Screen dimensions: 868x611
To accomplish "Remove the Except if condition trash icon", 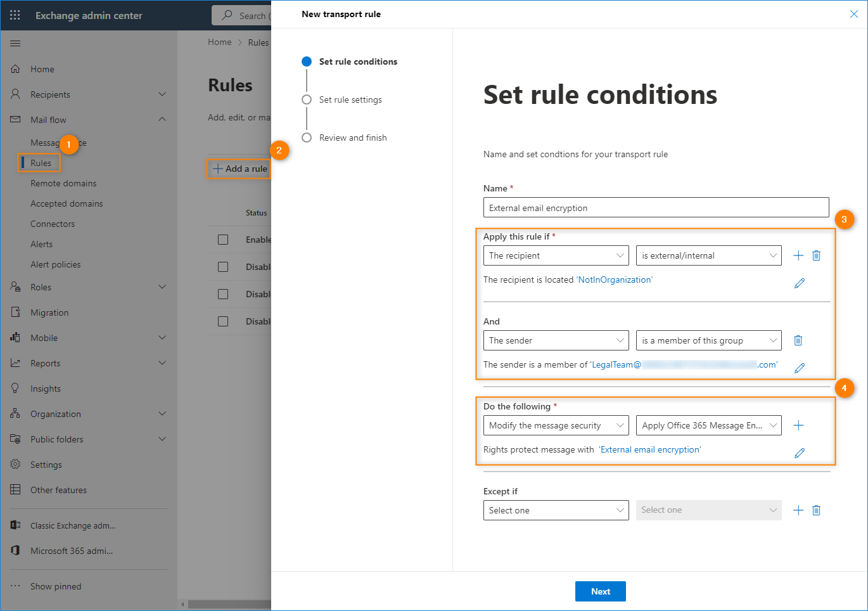I will click(x=817, y=510).
